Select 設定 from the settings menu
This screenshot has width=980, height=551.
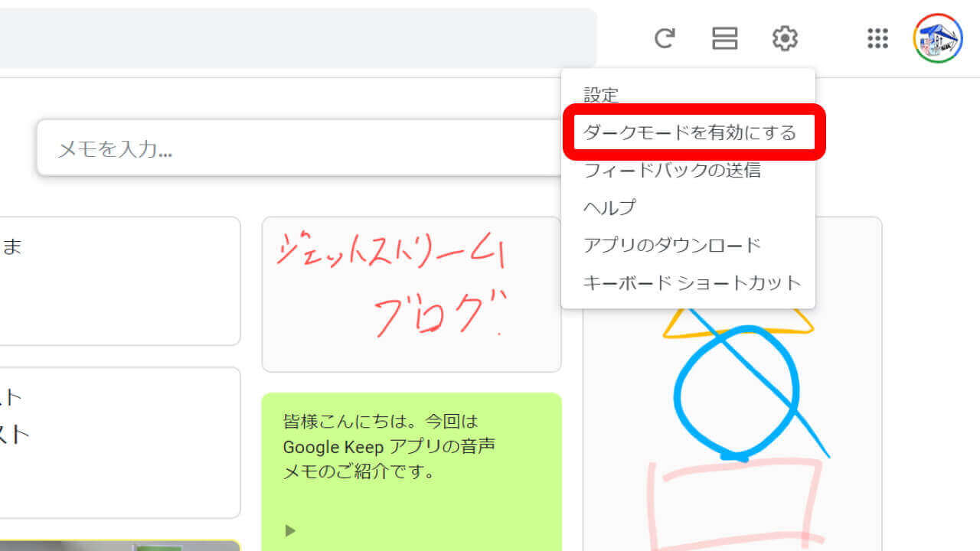click(601, 96)
